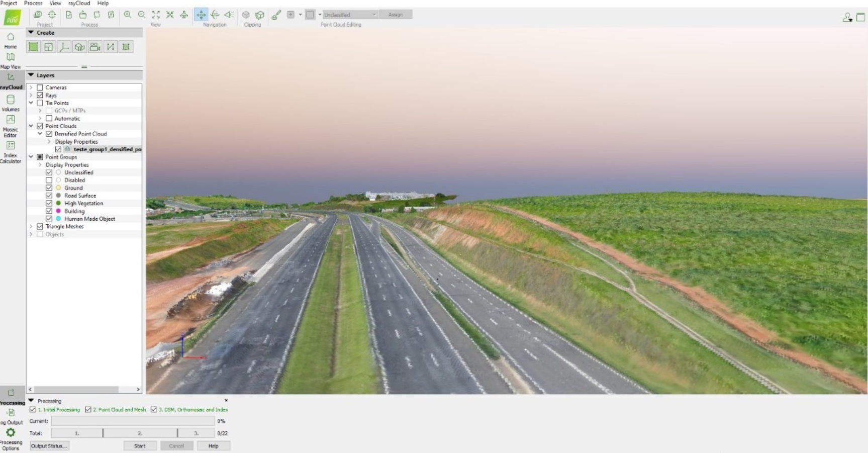Click the Edit Clipping Box icon
Viewport: 868px width, 453px height.
(260, 15)
